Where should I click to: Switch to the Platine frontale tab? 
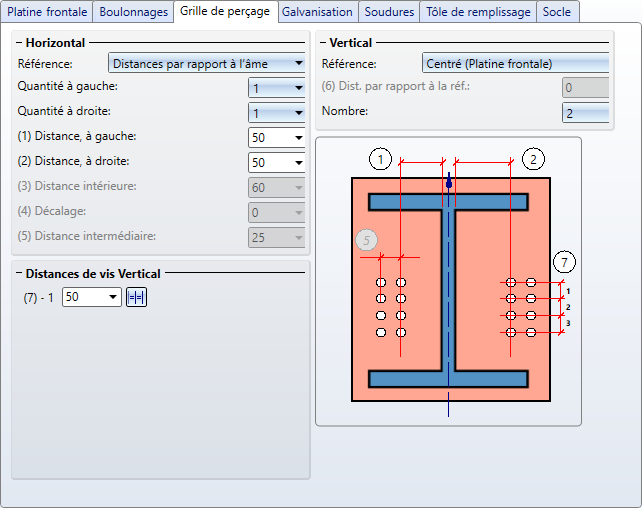click(x=48, y=12)
